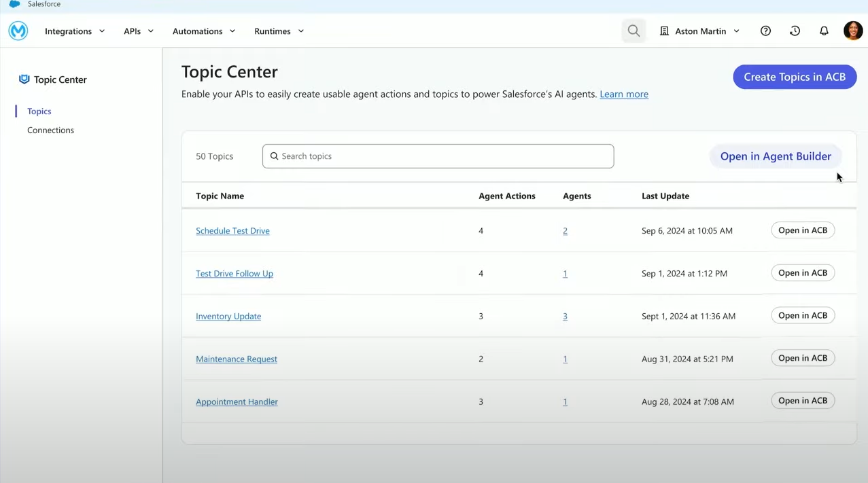Open the MuleSoft home logo
This screenshot has width=868, height=483.
point(18,31)
